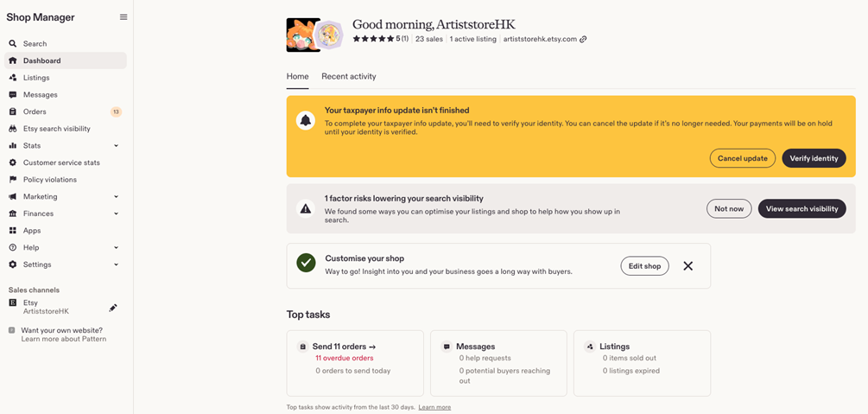Click the shop avatar thumbnail image
The image size is (868, 414).
pos(303,35)
